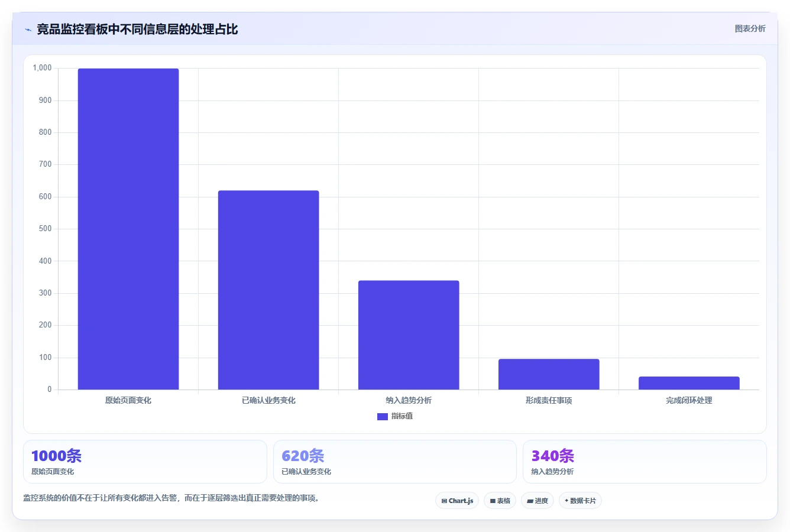Click the 数据卡片 tag
The width and height of the screenshot is (790, 532).
580,501
